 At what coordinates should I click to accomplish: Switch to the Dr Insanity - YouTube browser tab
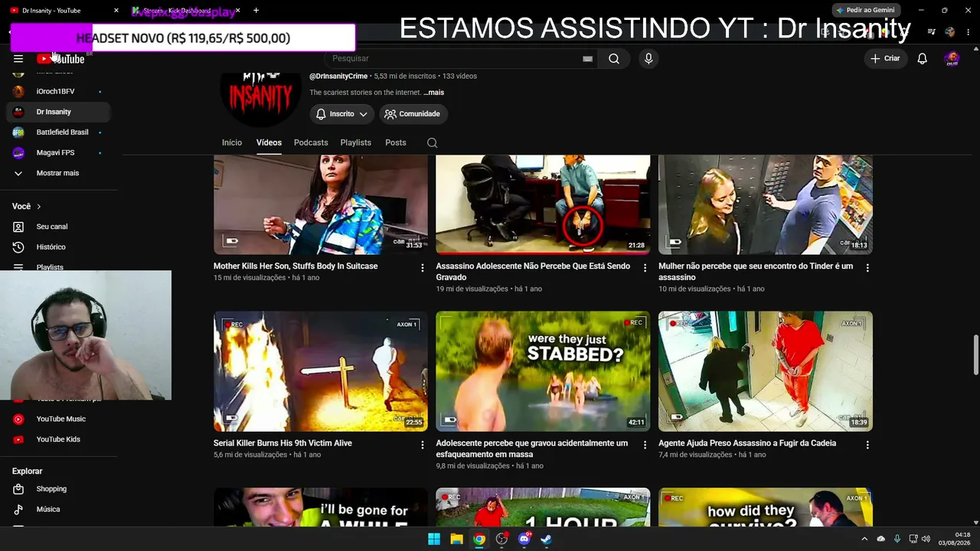click(64, 11)
